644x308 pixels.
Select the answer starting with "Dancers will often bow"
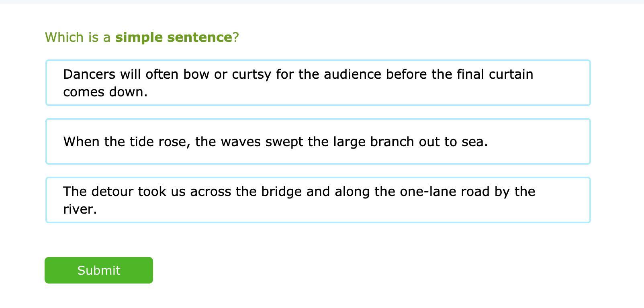[x=318, y=83]
